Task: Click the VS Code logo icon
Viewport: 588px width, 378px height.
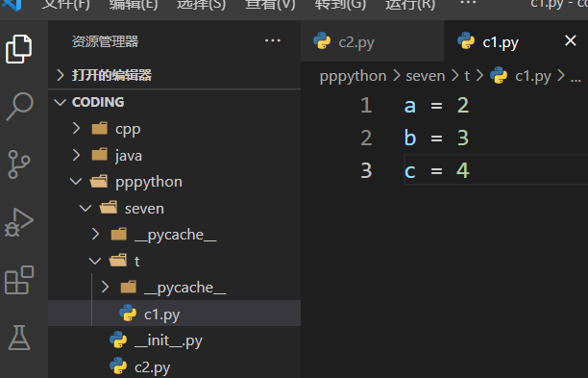Action: pos(12,5)
